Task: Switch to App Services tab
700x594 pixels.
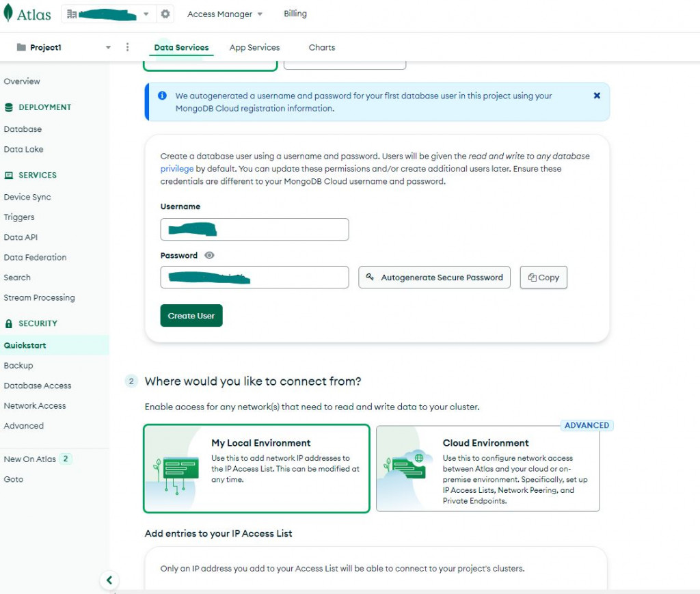Action: pos(254,47)
